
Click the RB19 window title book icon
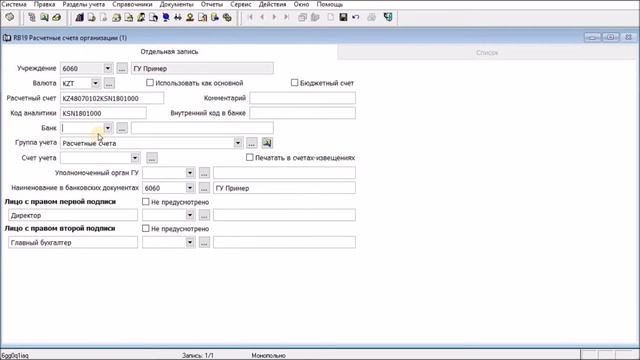point(7,38)
